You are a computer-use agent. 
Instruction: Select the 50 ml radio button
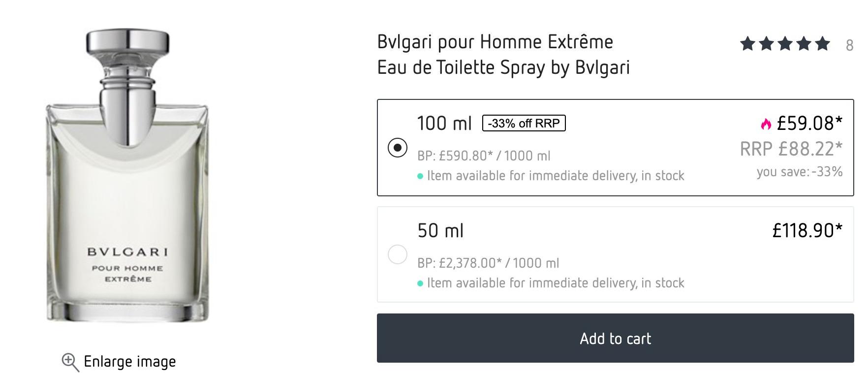pos(398,254)
